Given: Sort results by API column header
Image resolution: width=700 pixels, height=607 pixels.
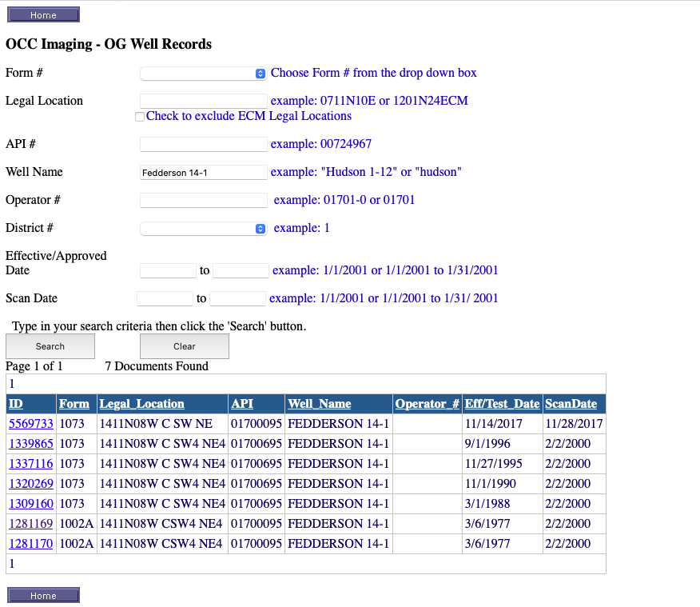Looking at the screenshot, I should [x=242, y=404].
